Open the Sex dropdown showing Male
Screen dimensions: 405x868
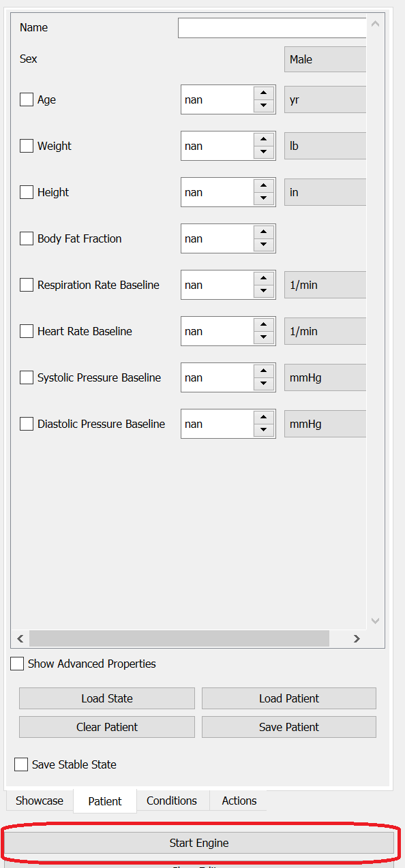(325, 59)
